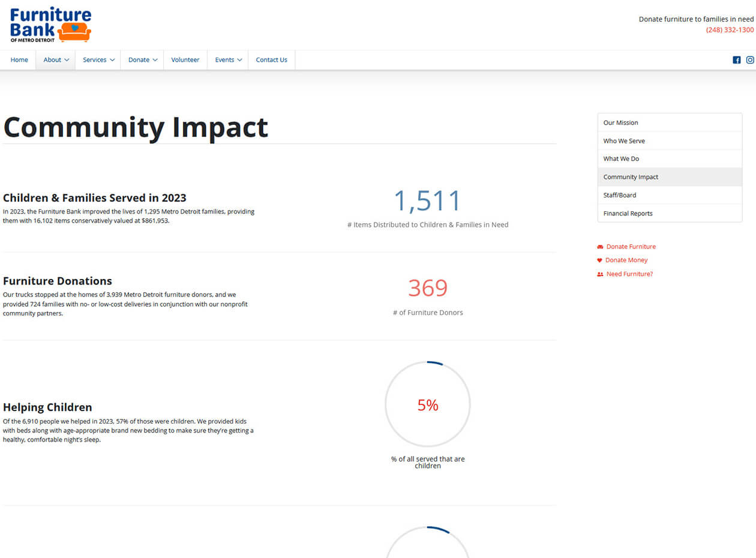The width and height of the screenshot is (756, 558).
Task: Click the couch icon beside Donate Furniture
Action: pyautogui.click(x=600, y=247)
